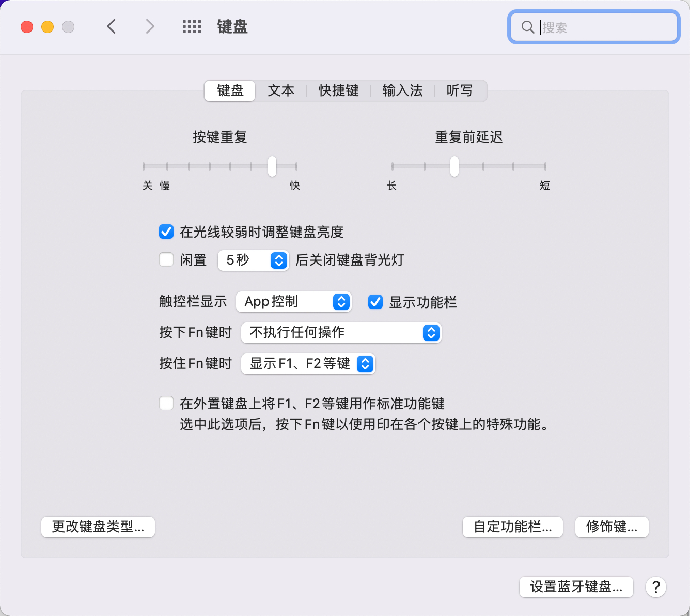Open the 按住 Fn 键时 dropdown
This screenshot has width=690, height=616.
click(x=308, y=364)
